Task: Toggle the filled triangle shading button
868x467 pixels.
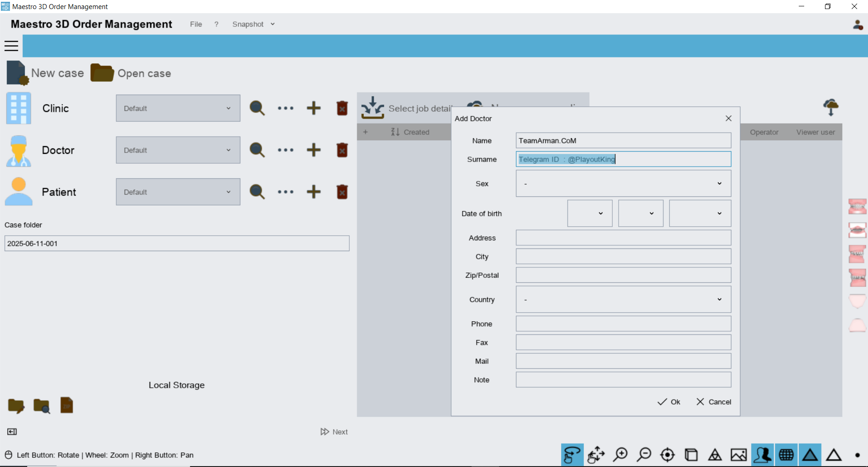Action: point(810,455)
